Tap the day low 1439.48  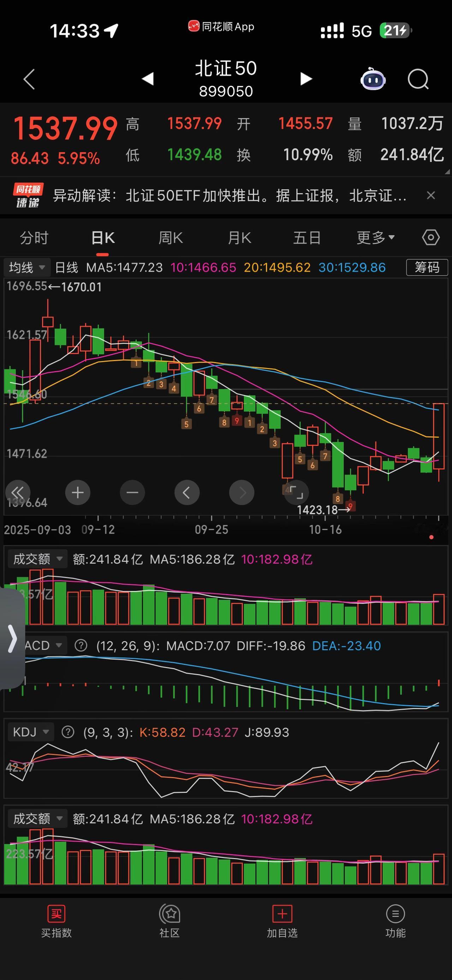[x=194, y=155]
